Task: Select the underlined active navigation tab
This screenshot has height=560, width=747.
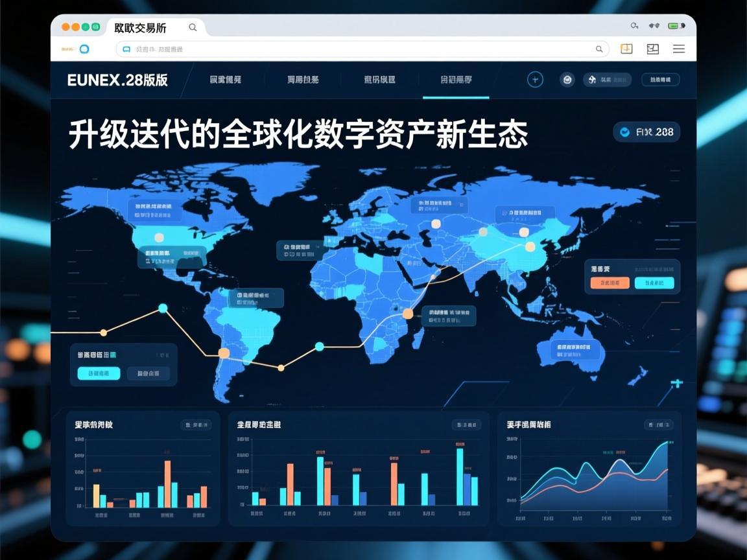Action: pyautogui.click(x=456, y=80)
